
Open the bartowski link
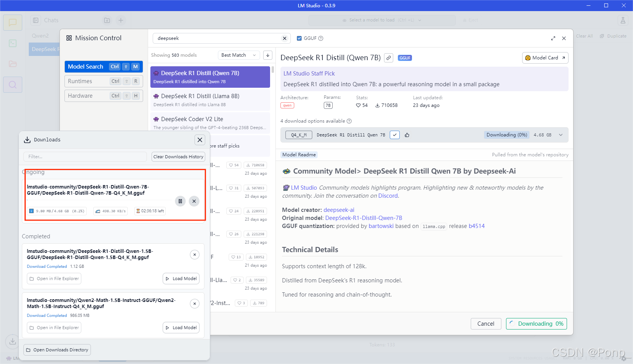tap(381, 226)
